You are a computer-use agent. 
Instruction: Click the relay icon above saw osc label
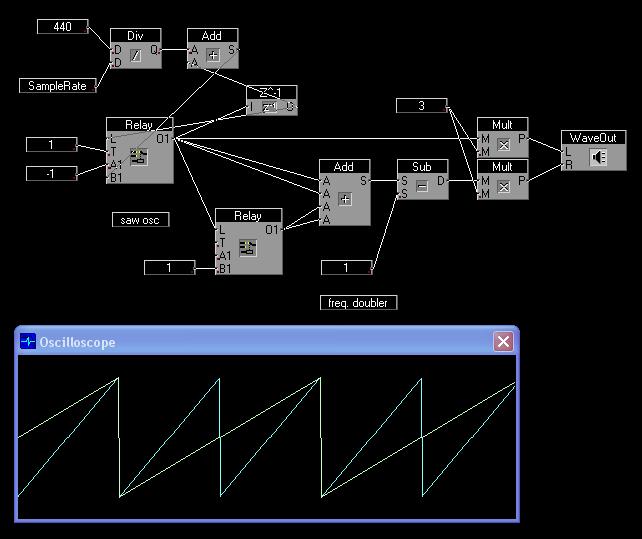point(139,157)
